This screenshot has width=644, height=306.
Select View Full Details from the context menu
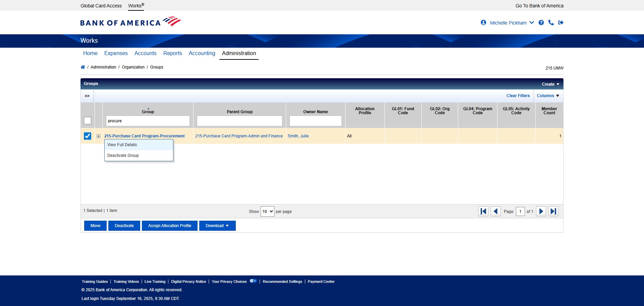122,144
